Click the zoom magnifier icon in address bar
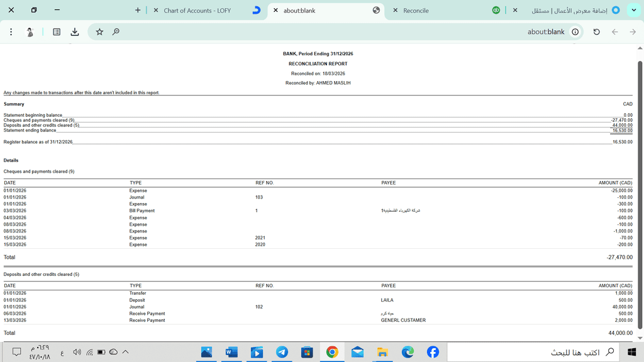Screen dimensions: 644x362 (116, 32)
